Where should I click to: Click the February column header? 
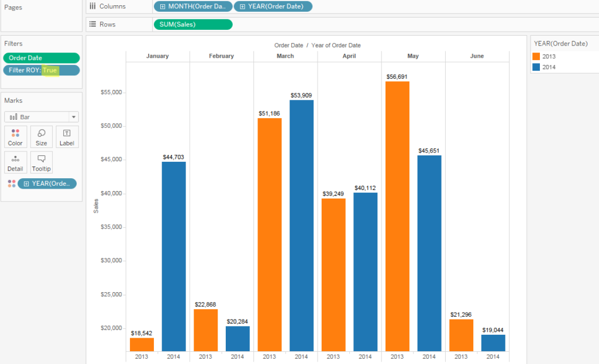tap(221, 56)
